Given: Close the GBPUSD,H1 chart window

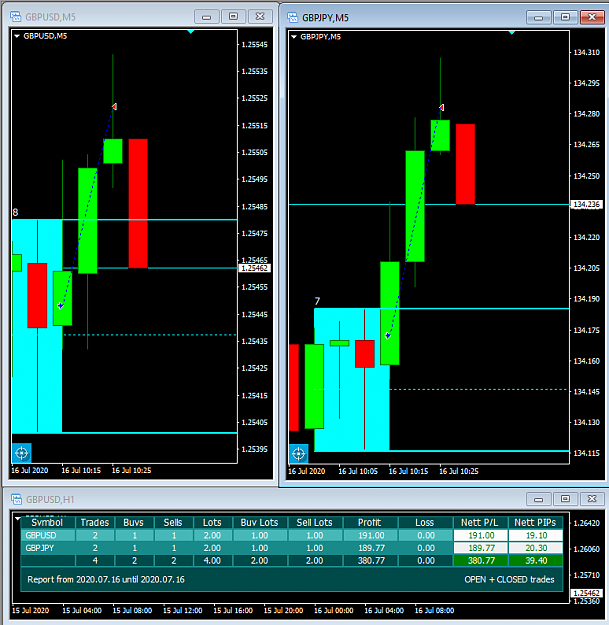Looking at the screenshot, I should (592, 499).
